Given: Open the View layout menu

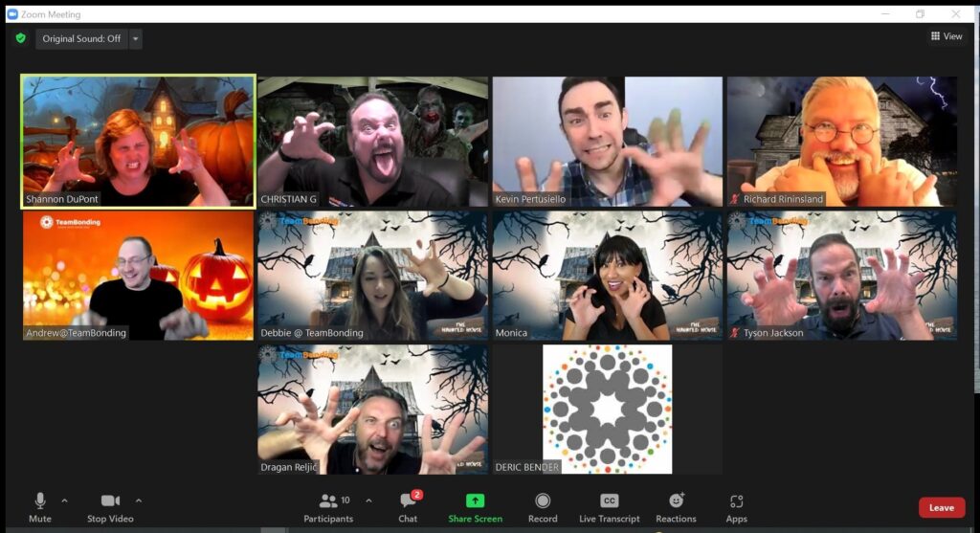Looking at the screenshot, I should (946, 36).
